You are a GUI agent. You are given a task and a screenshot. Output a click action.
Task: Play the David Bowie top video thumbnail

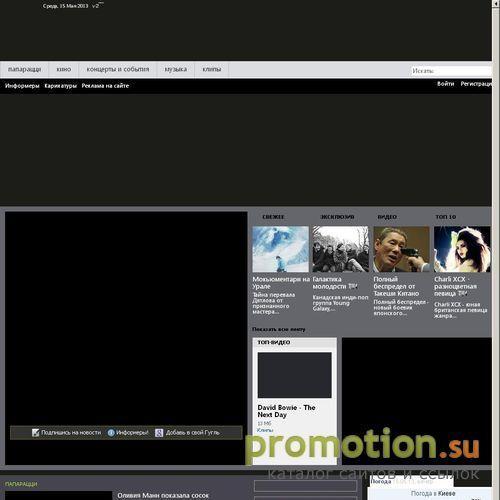[295, 375]
